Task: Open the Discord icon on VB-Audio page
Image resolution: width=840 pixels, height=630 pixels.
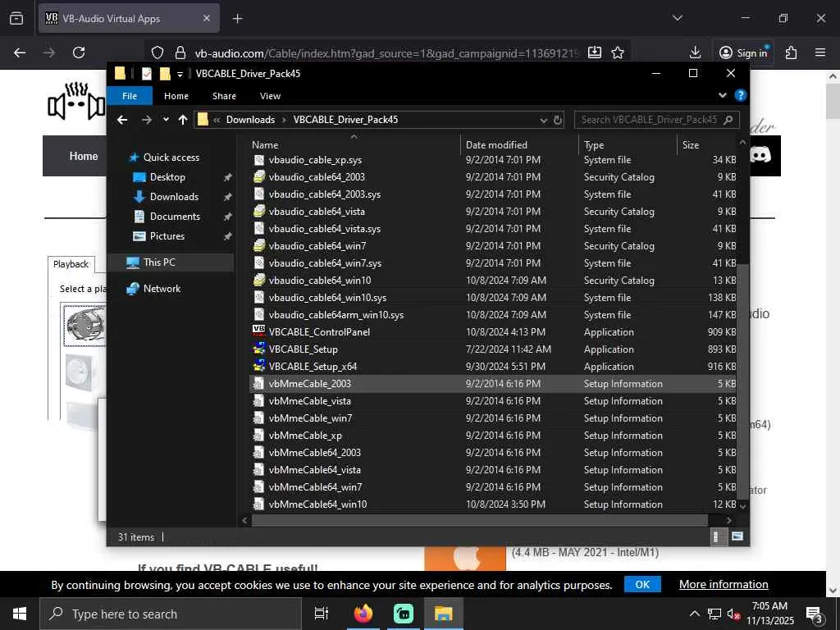Action: point(760,155)
